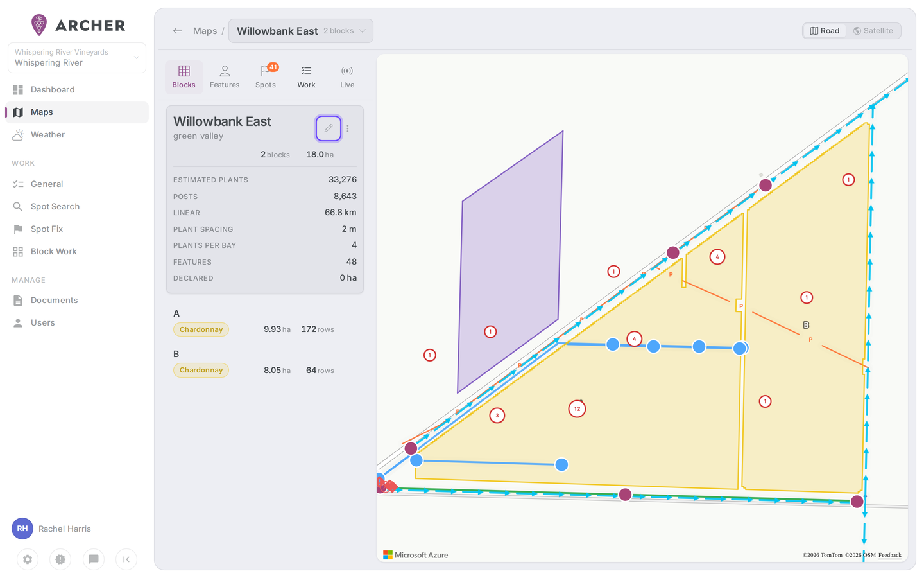Click the linear value 66.8 km
This screenshot has width=924, height=578.
[341, 213]
